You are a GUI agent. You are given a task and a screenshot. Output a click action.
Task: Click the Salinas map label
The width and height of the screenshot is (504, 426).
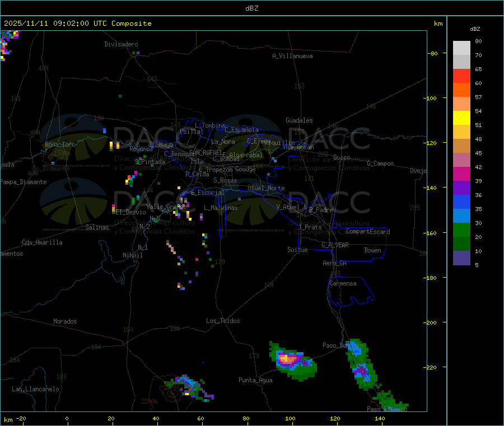click(97, 227)
